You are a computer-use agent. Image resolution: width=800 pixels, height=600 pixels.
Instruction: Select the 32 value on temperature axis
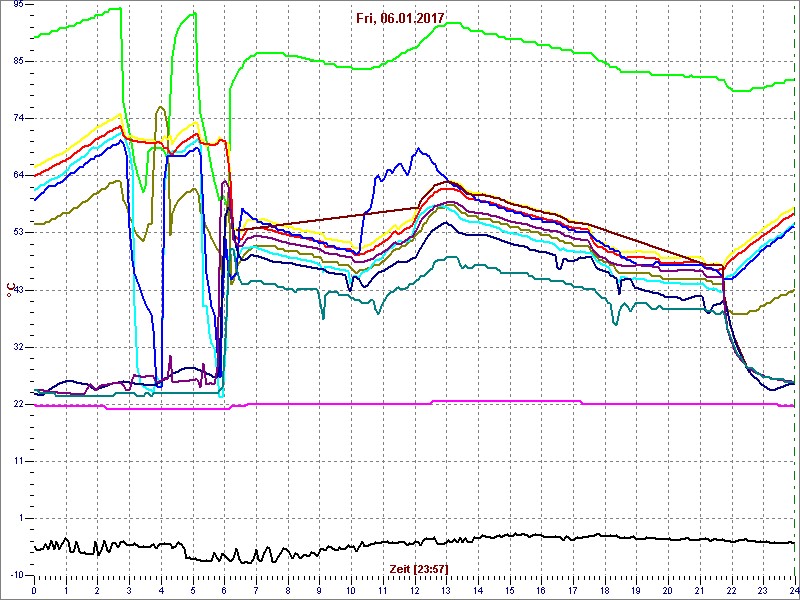click(x=18, y=347)
